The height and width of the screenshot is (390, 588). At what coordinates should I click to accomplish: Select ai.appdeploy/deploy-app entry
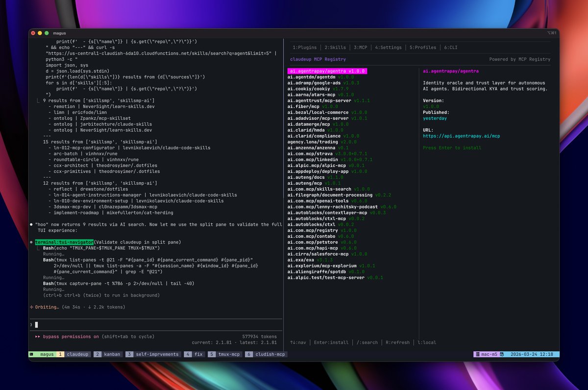[x=327, y=171]
